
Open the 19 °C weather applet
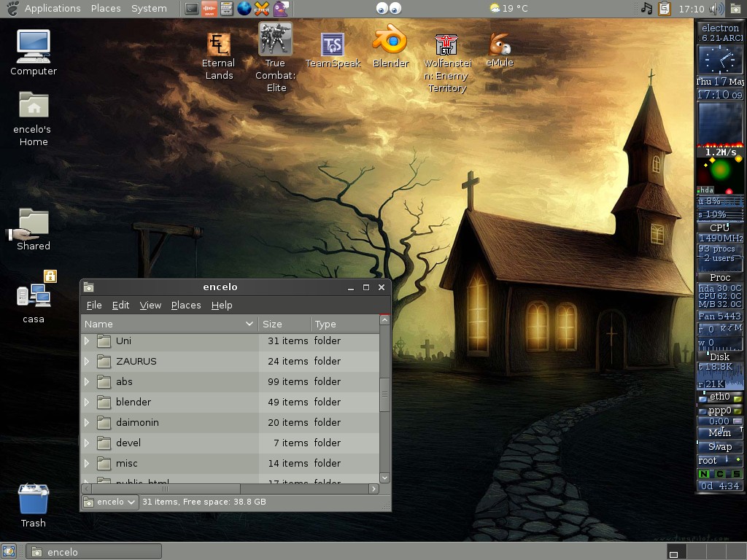pos(508,8)
